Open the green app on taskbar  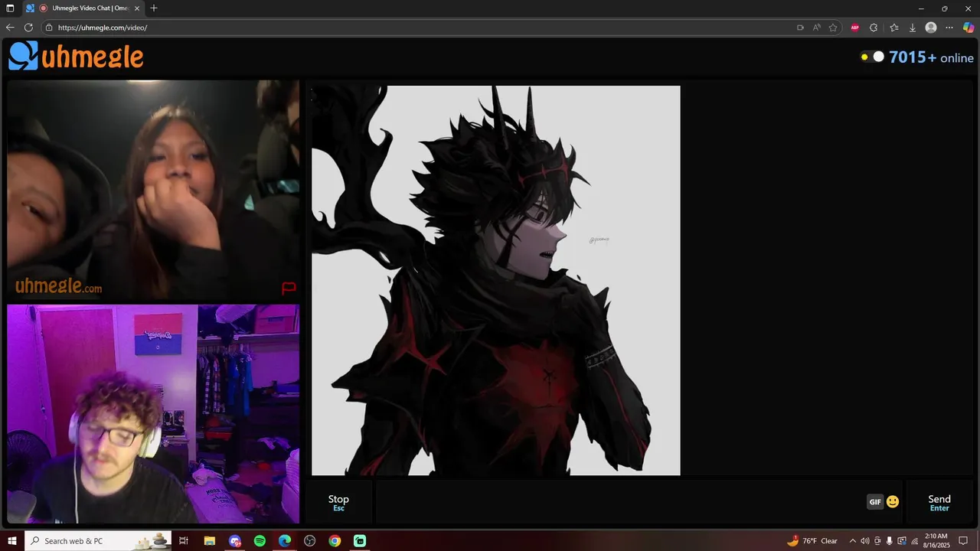360,541
